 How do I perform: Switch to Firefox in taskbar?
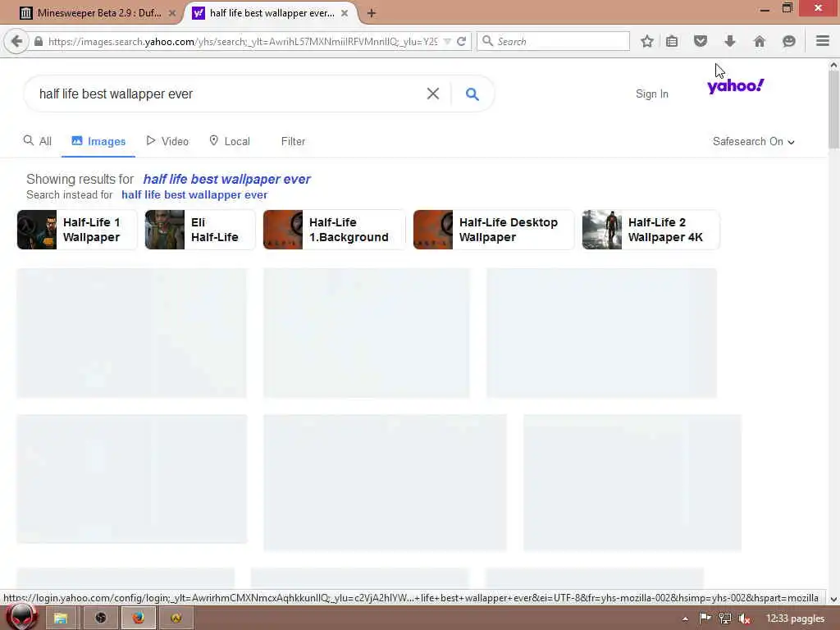139,619
